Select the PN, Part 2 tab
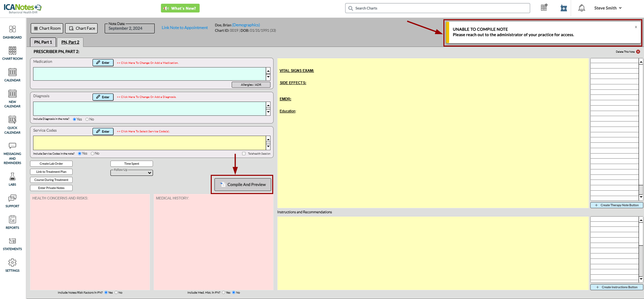Screen dimensions: 644x299 [70, 42]
